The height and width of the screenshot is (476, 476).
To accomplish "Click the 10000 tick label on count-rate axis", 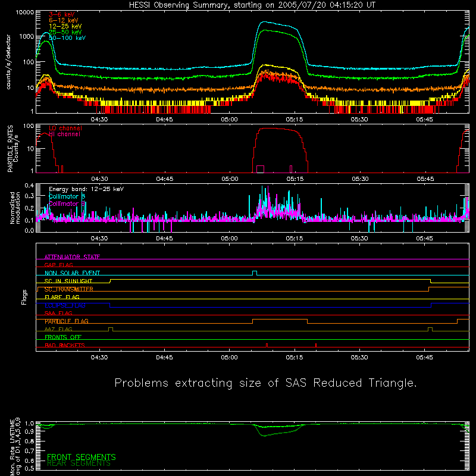I will [x=25, y=12].
